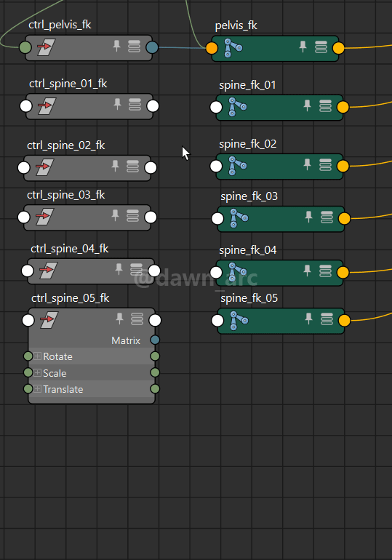Screen dimensions: 392x560
Task: Change view mode of ctrl_spine_03_fk node
Action: pyautogui.click(x=132, y=216)
